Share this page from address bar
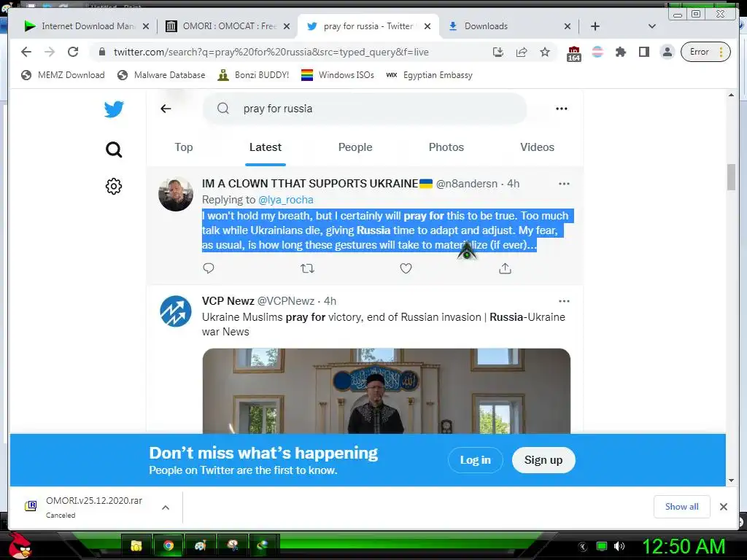 (522, 52)
